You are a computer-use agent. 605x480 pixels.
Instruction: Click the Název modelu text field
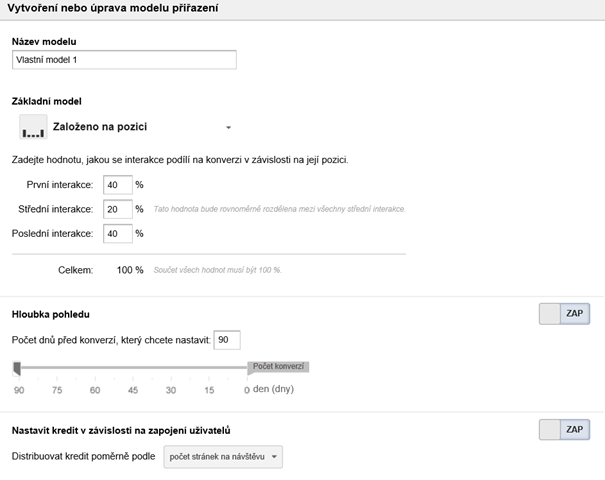click(124, 60)
